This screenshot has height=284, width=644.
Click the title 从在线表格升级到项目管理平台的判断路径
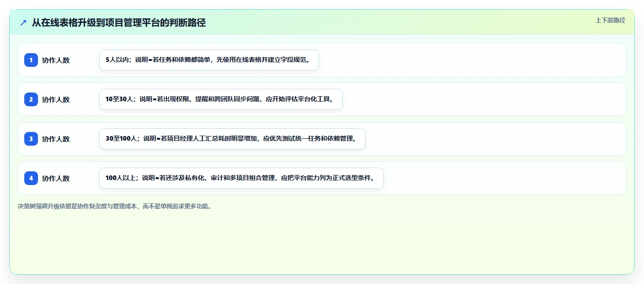pyautogui.click(x=119, y=23)
